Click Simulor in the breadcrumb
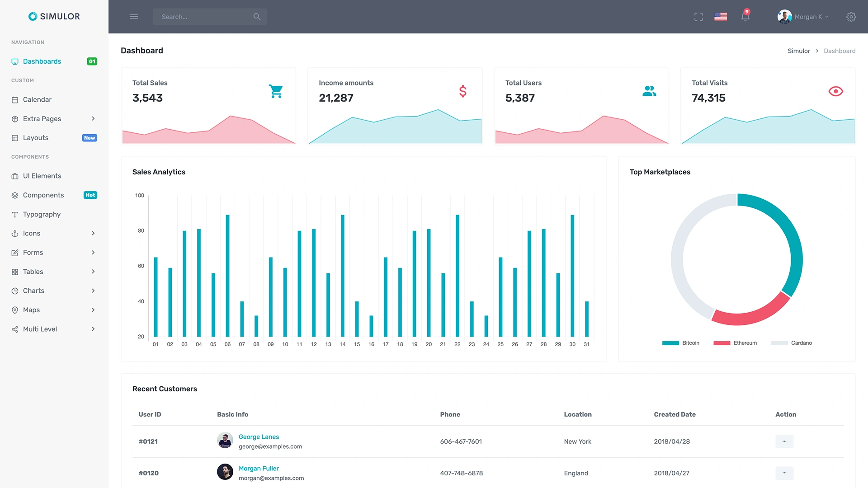This screenshot has width=868, height=488. coord(798,51)
